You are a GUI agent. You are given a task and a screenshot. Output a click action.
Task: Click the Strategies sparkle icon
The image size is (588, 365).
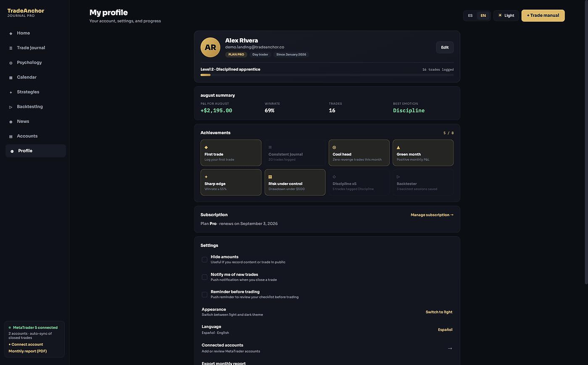[x=11, y=92]
